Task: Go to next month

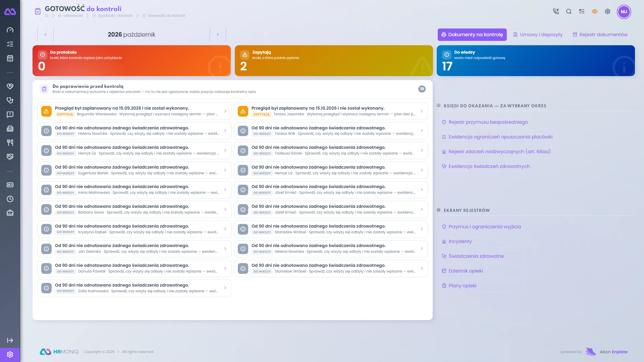Action: (x=218, y=35)
